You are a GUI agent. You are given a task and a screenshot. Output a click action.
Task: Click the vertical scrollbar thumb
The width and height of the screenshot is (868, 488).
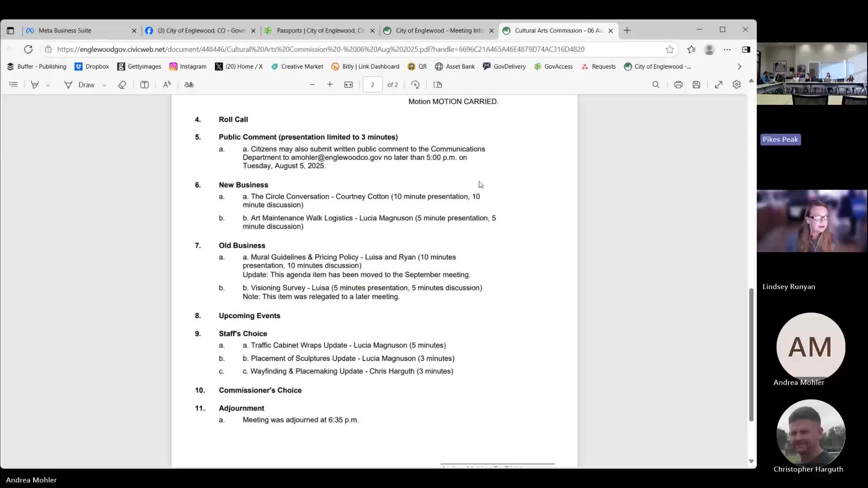point(751,355)
